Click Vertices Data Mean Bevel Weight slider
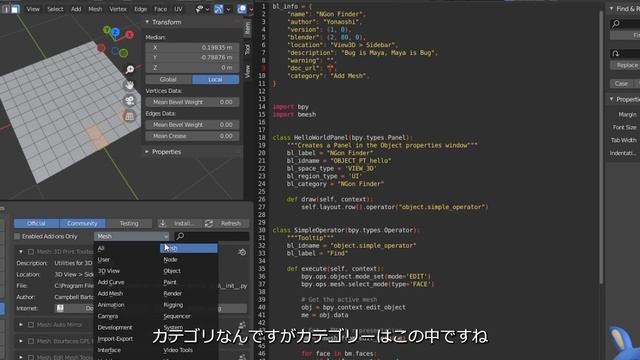This screenshot has height=360, width=640. point(192,102)
